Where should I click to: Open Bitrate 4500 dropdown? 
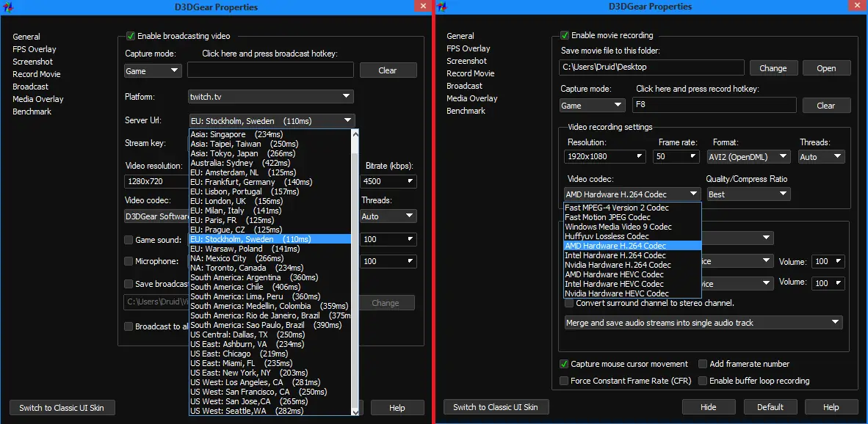click(388, 181)
